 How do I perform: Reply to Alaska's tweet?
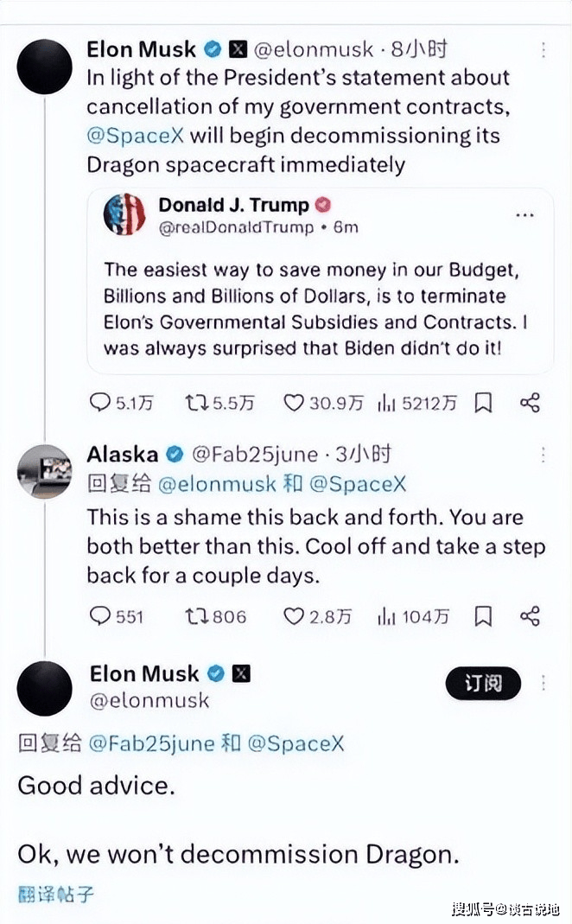101,616
